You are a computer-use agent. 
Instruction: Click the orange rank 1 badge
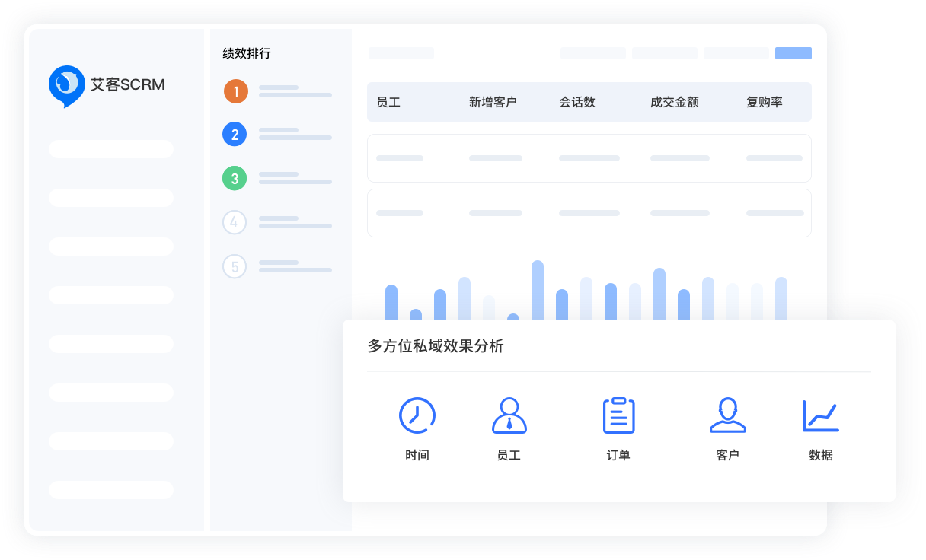(x=235, y=92)
